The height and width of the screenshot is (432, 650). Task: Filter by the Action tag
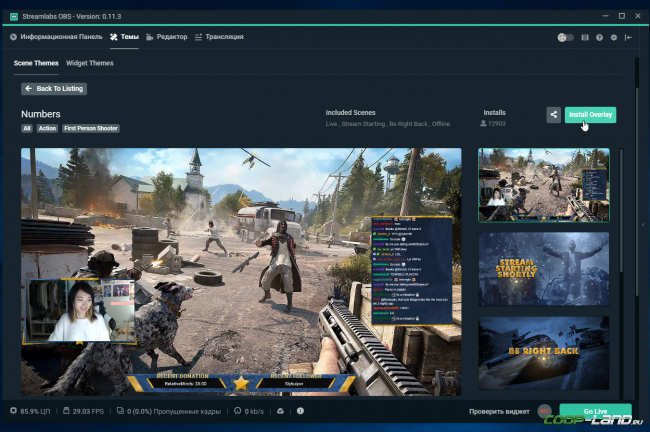[x=47, y=129]
